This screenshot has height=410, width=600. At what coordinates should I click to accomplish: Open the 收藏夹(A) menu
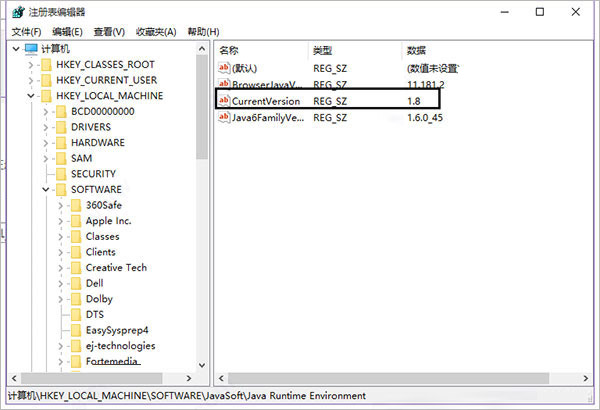[156, 32]
